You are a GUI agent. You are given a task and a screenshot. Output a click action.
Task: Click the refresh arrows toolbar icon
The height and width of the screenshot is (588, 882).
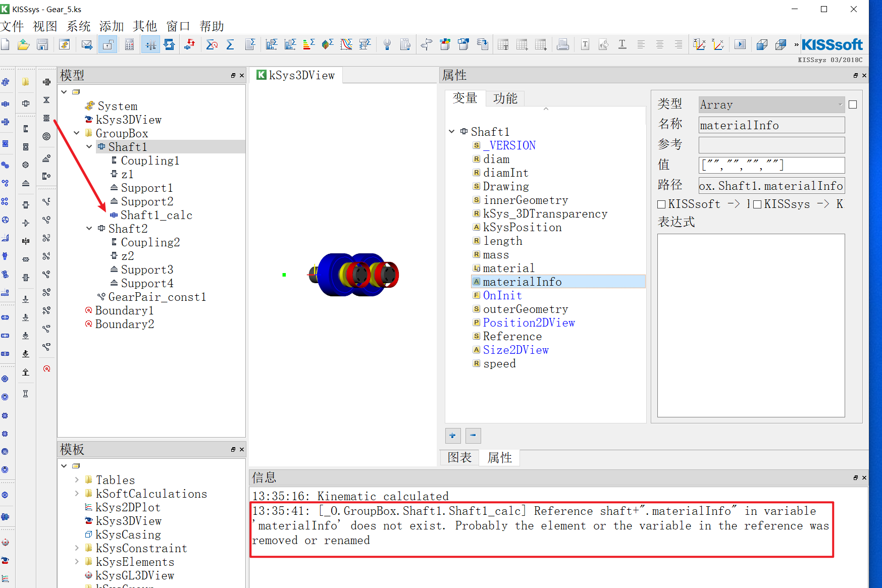click(x=170, y=44)
